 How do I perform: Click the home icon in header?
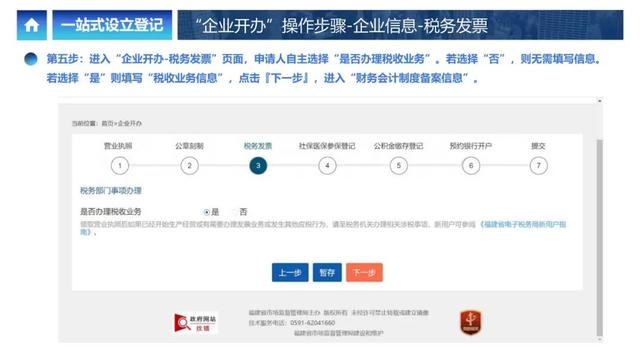tap(31, 25)
